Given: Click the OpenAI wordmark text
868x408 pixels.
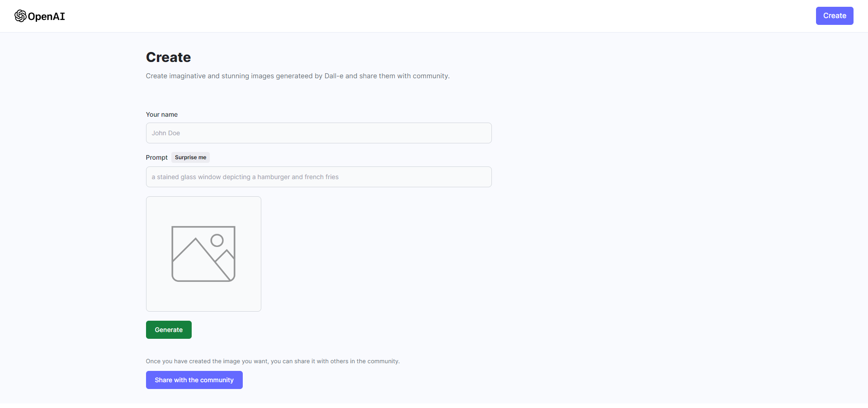Looking at the screenshot, I should coord(47,16).
